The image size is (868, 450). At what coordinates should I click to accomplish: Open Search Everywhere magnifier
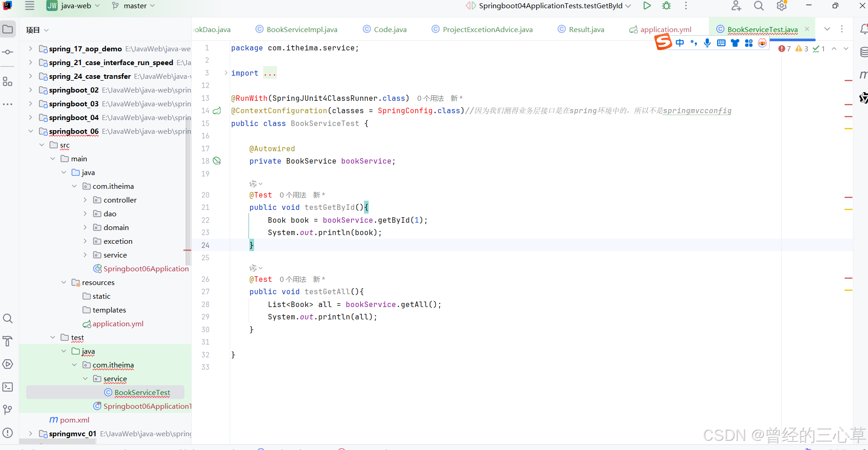pos(759,6)
